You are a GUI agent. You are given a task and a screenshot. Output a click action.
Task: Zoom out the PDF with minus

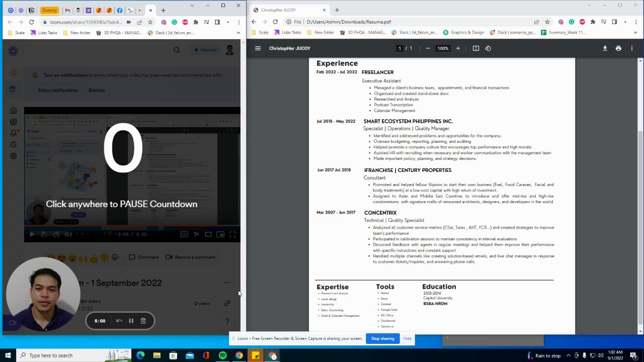point(428,48)
